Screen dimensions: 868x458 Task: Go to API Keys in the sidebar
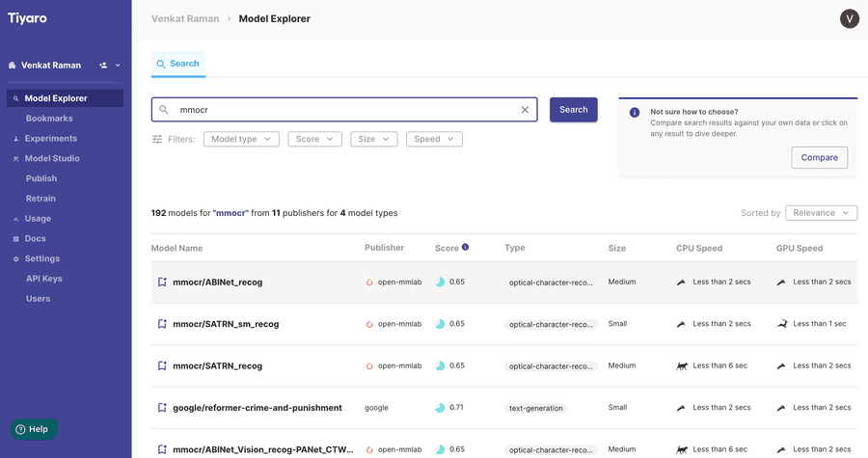44,279
